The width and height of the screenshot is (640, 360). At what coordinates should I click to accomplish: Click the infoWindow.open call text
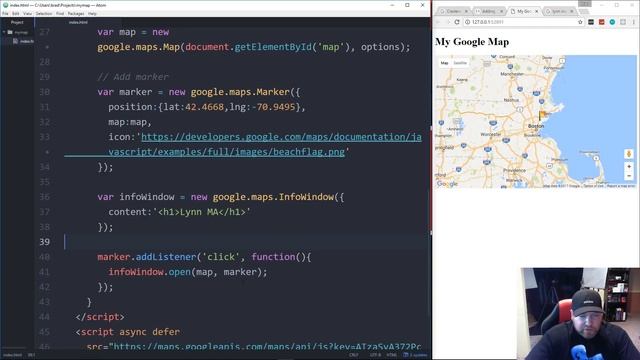point(187,272)
